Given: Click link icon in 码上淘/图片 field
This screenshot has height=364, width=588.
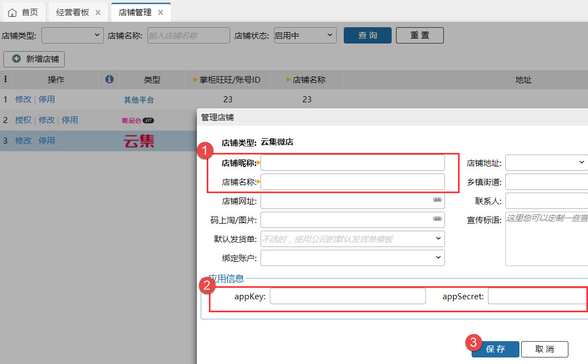Looking at the screenshot, I should click(437, 219).
